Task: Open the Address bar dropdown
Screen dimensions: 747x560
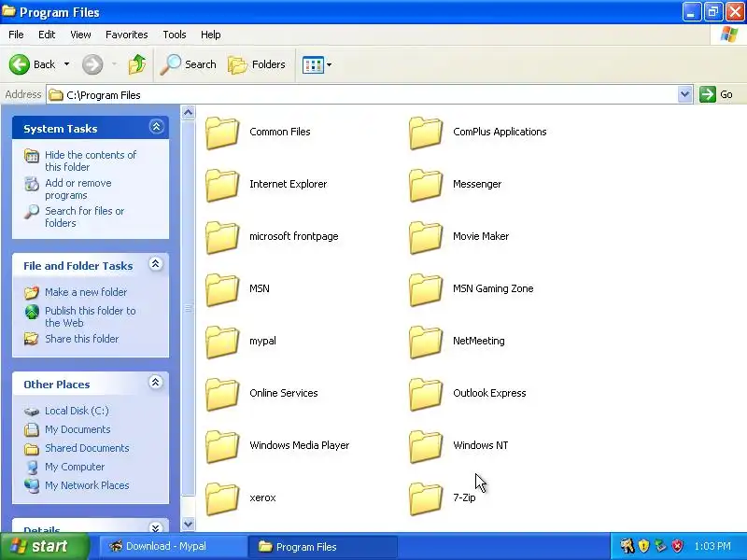Action: point(684,94)
